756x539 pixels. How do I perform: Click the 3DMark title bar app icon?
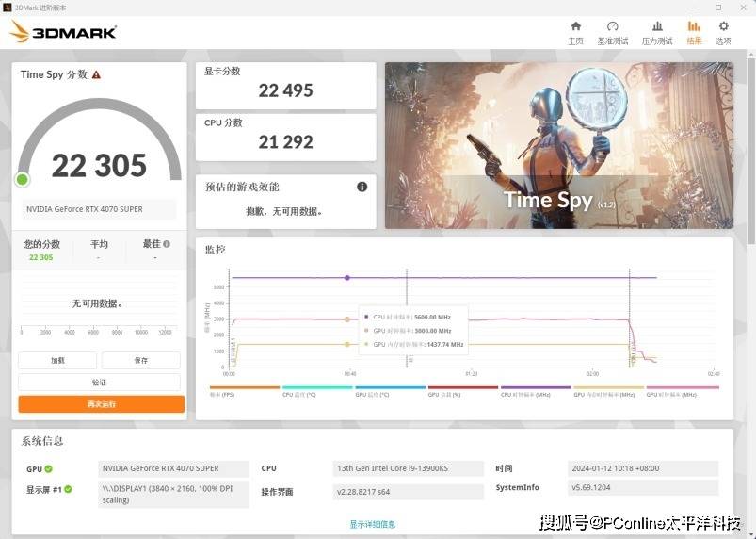pyautogui.click(x=7, y=8)
